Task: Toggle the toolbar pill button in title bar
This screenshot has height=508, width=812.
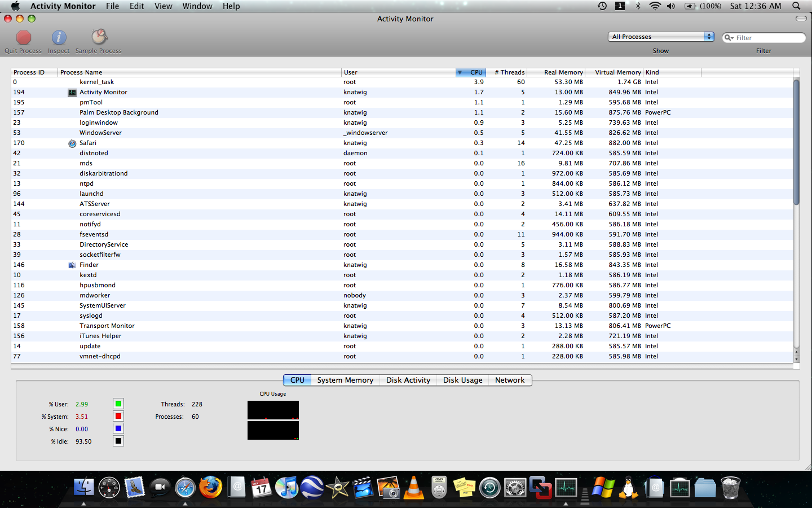Action: coord(801,19)
